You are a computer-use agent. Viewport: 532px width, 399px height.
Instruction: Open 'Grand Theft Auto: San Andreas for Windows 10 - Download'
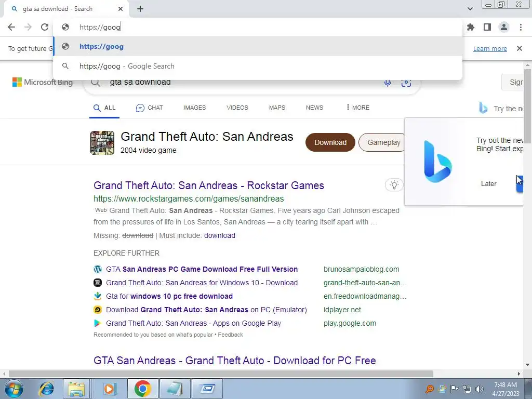[x=202, y=283]
